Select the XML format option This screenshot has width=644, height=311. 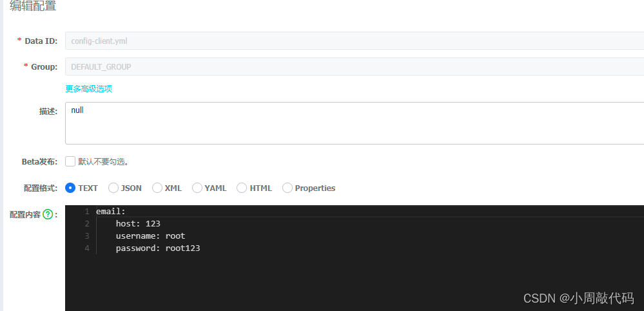[x=157, y=188]
